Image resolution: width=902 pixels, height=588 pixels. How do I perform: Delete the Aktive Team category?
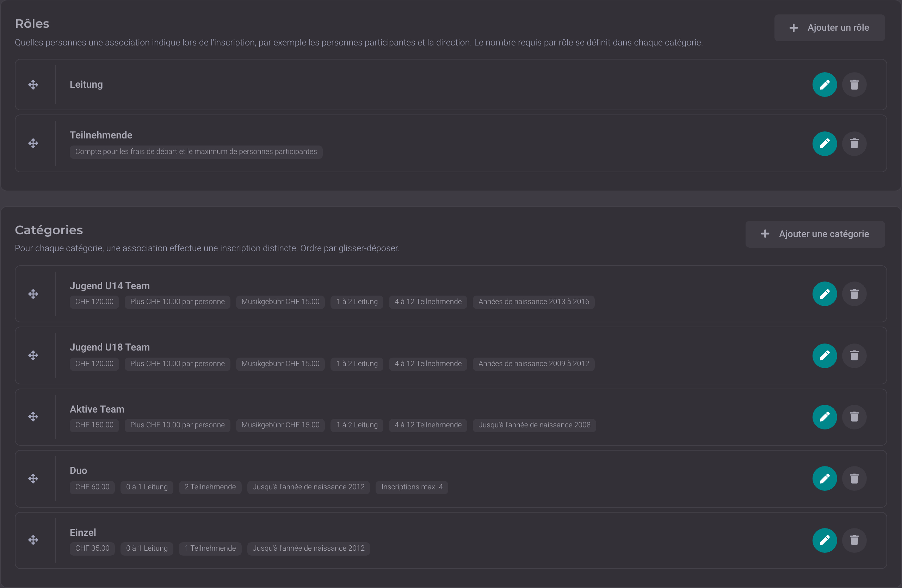854,417
